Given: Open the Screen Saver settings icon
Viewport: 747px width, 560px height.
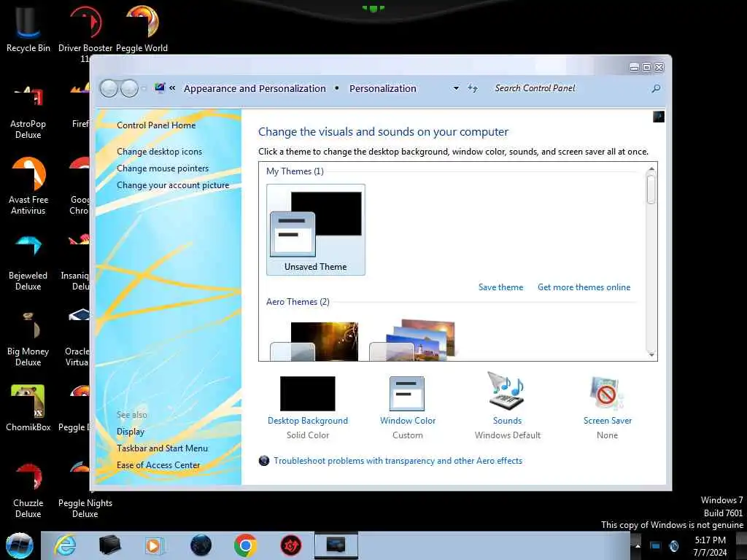Looking at the screenshot, I should (x=606, y=392).
